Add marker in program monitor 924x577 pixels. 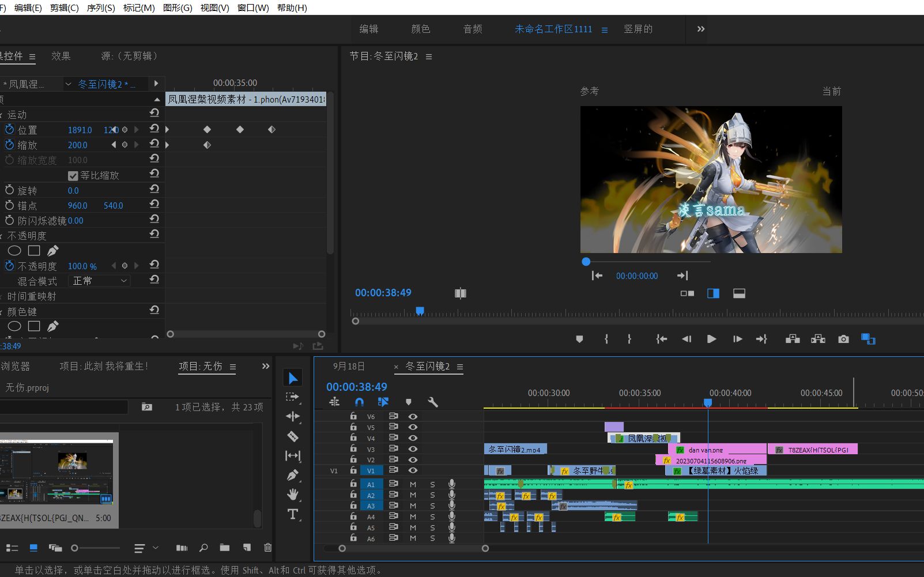pos(580,339)
